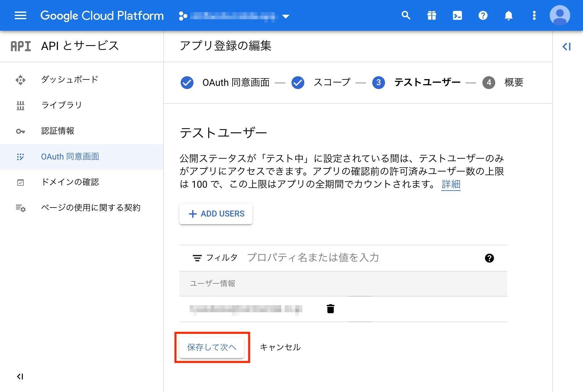Open the gift free trial icon
This screenshot has width=583, height=392.
point(431,15)
